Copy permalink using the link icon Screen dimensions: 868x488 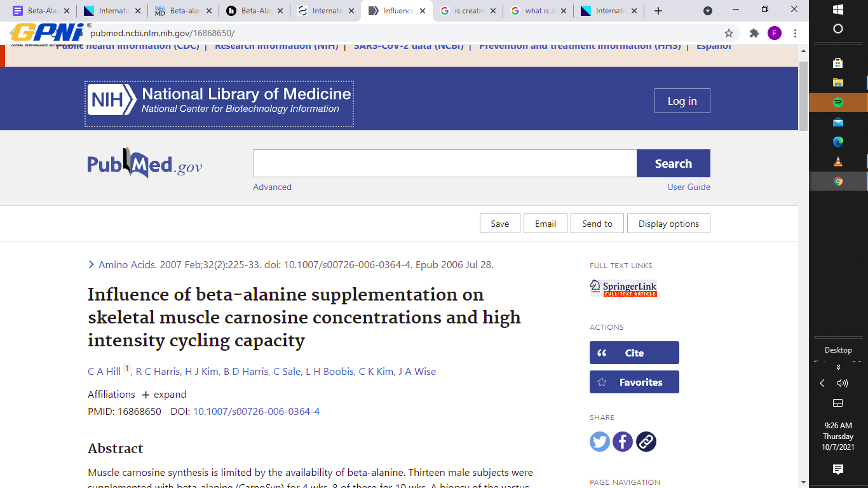[x=646, y=442]
